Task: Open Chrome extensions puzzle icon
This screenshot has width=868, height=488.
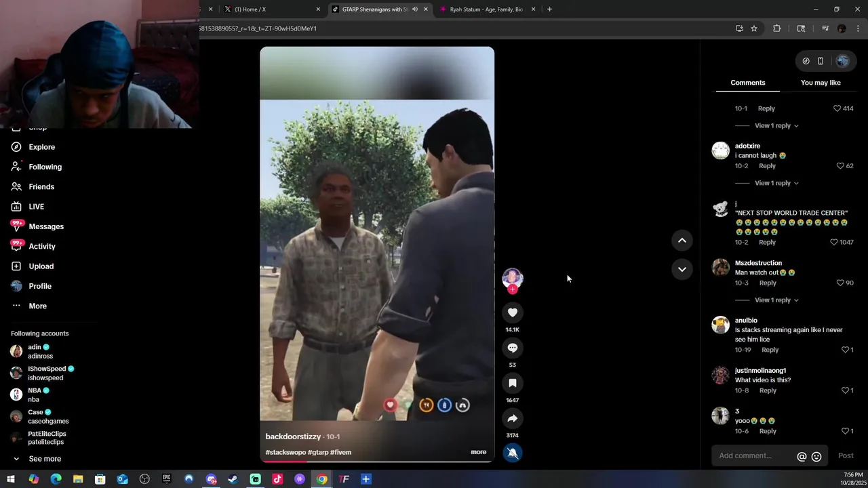Action: click(777, 28)
